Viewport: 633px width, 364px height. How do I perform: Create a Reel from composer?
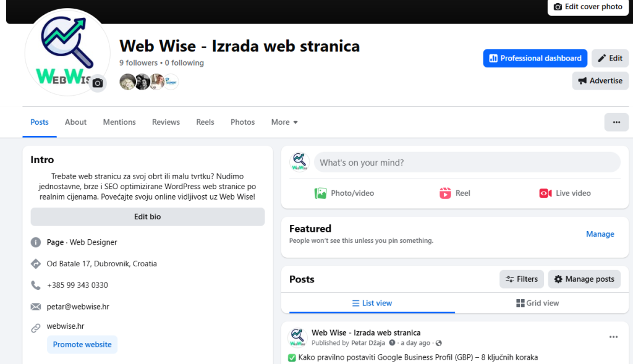point(455,193)
